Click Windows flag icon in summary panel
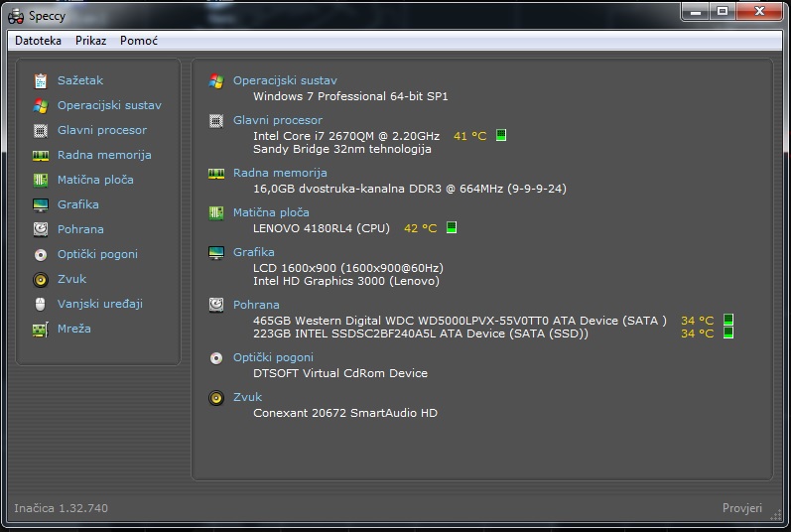 coord(216,81)
